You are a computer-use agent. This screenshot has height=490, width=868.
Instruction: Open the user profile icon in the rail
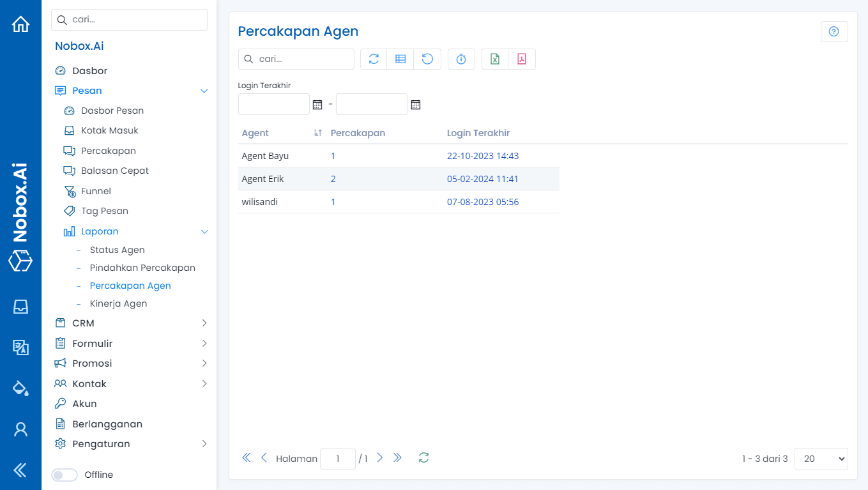pos(20,429)
